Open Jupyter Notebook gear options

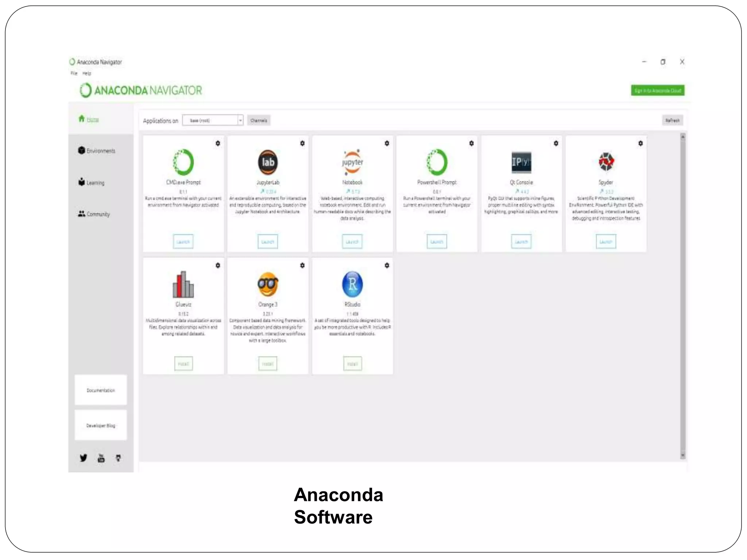tap(387, 143)
